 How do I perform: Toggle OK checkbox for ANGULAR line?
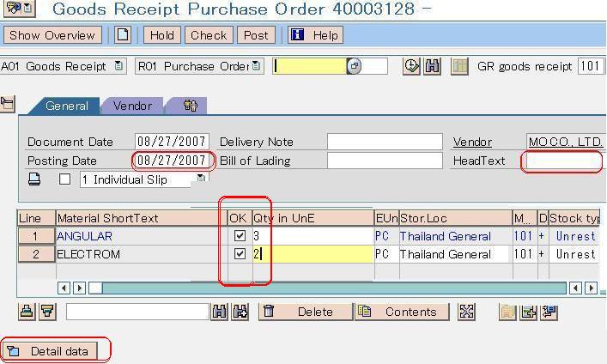click(x=240, y=235)
